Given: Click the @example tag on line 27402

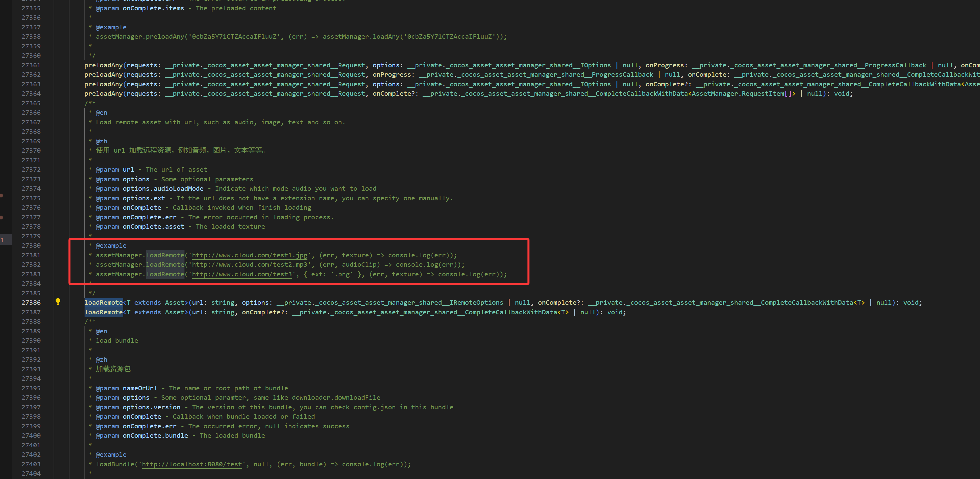Looking at the screenshot, I should pos(111,455).
